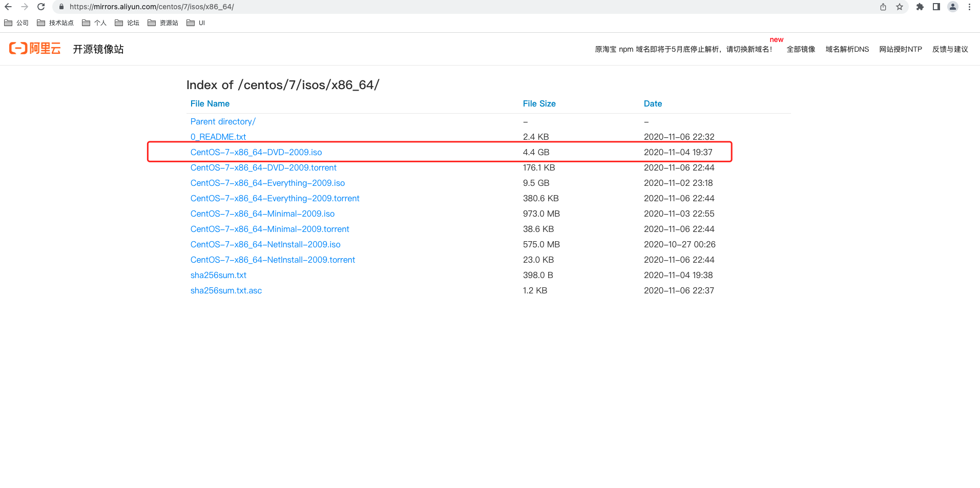Download CentOS-7-x86_64-NetInstall-2009.torrent

point(273,260)
